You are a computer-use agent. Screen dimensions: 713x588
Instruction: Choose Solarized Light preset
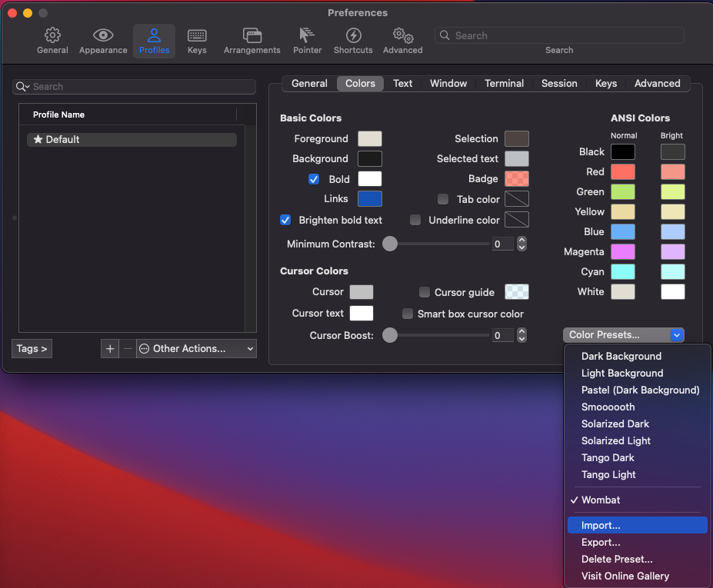point(637,440)
